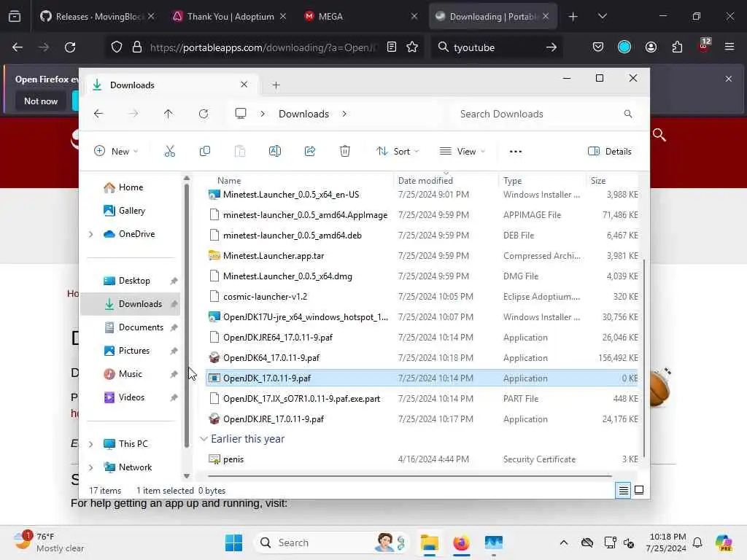
Task: Go back in File Explorer
Action: pos(98,114)
